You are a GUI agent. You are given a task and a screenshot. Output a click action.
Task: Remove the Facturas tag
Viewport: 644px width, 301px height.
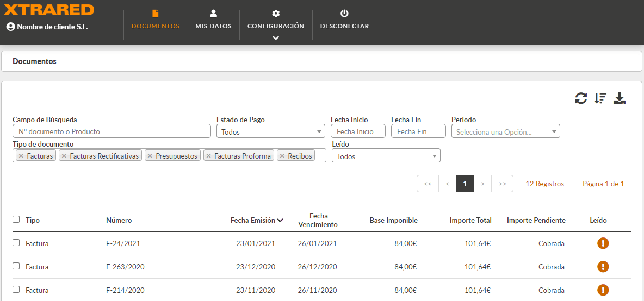coord(21,156)
